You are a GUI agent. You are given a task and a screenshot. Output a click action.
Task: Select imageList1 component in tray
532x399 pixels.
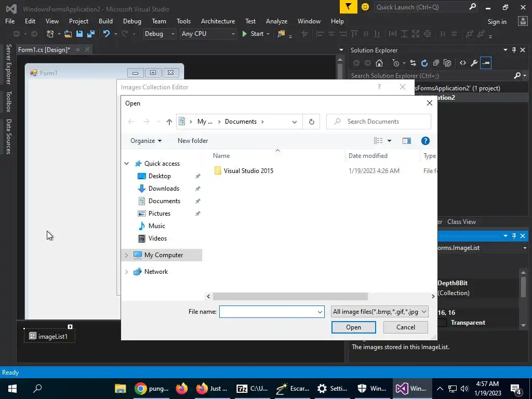pos(49,336)
